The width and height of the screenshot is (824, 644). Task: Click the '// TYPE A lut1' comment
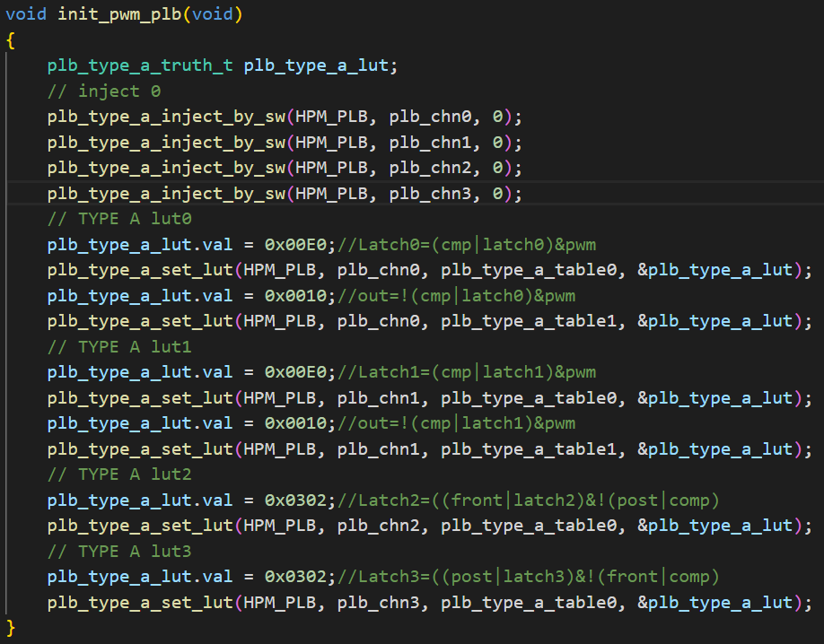119,346
